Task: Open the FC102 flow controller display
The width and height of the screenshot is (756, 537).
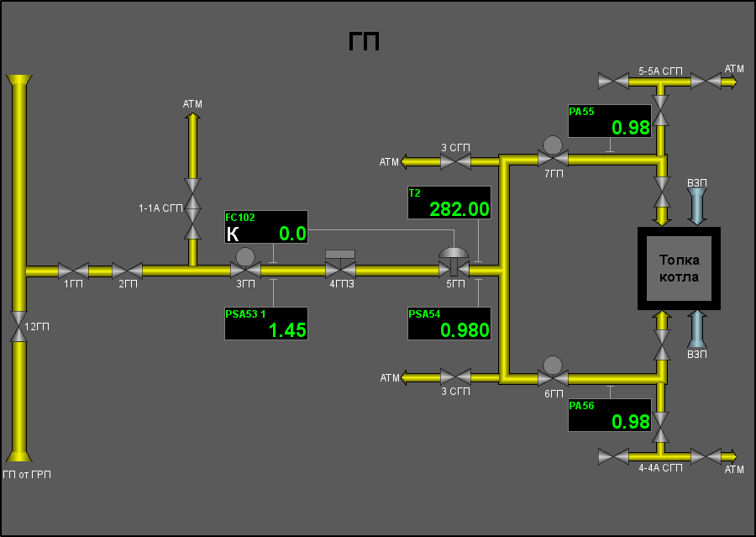Action: pyautogui.click(x=266, y=227)
